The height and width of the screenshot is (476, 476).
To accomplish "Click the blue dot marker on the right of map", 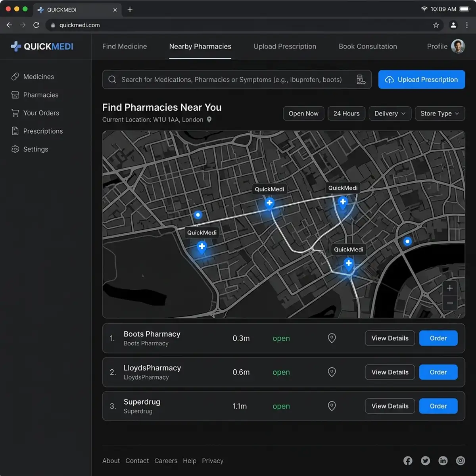I will 407,241.
